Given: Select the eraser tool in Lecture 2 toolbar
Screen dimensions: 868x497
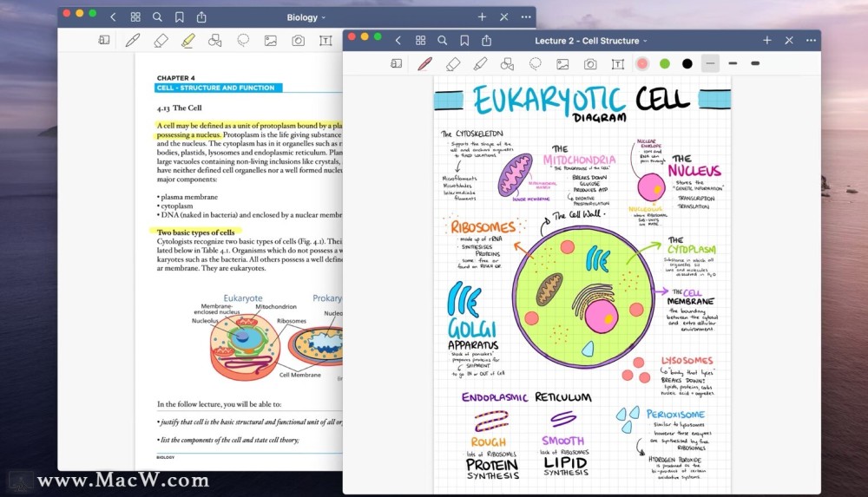Looking at the screenshot, I should (x=453, y=64).
